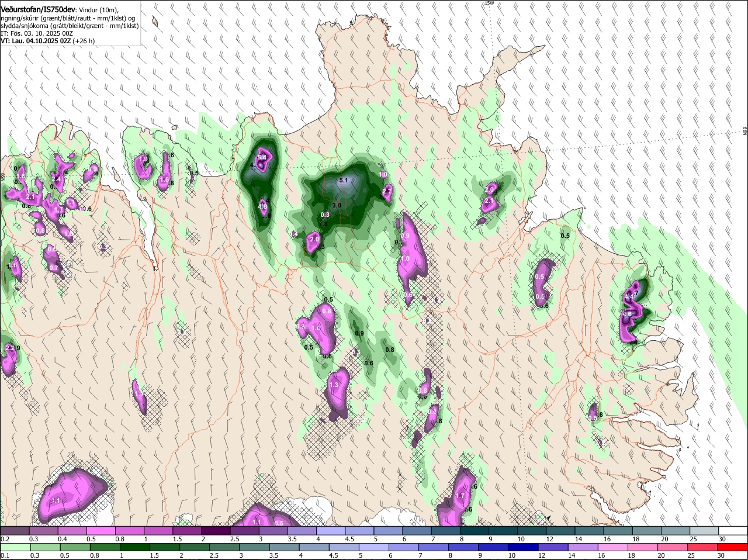The width and height of the screenshot is (748, 560).
Task: Click the 5.1 precipitation value on the map
Action: [x=344, y=181]
